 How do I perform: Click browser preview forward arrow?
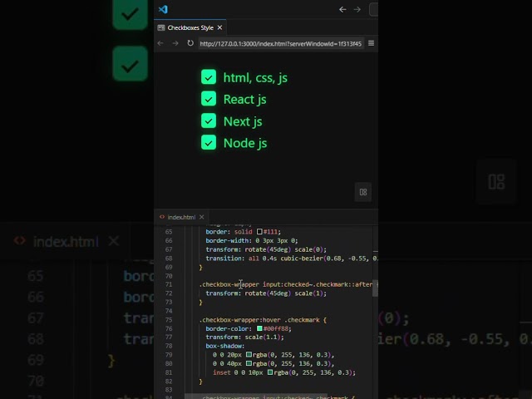pyautogui.click(x=175, y=43)
